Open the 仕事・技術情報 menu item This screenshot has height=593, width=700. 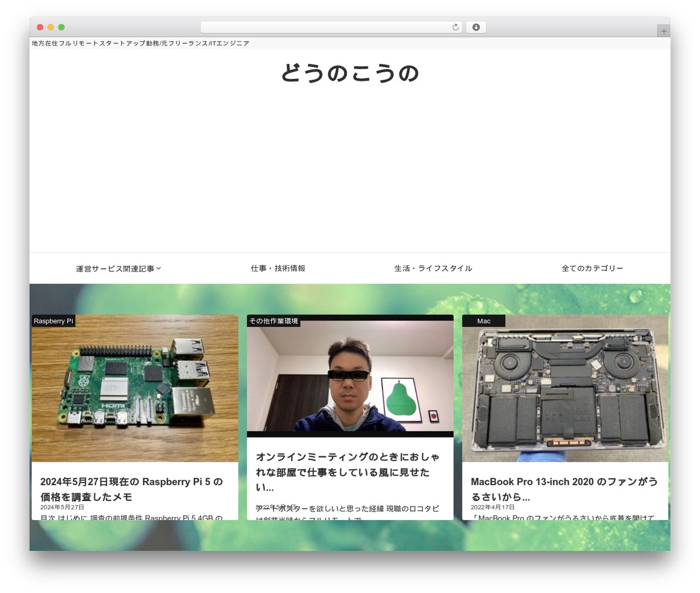coord(278,268)
